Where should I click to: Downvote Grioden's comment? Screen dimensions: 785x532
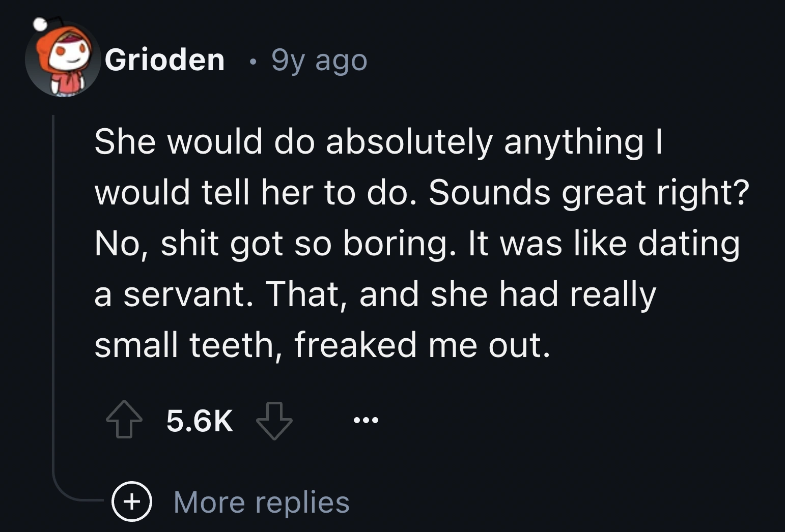click(274, 420)
